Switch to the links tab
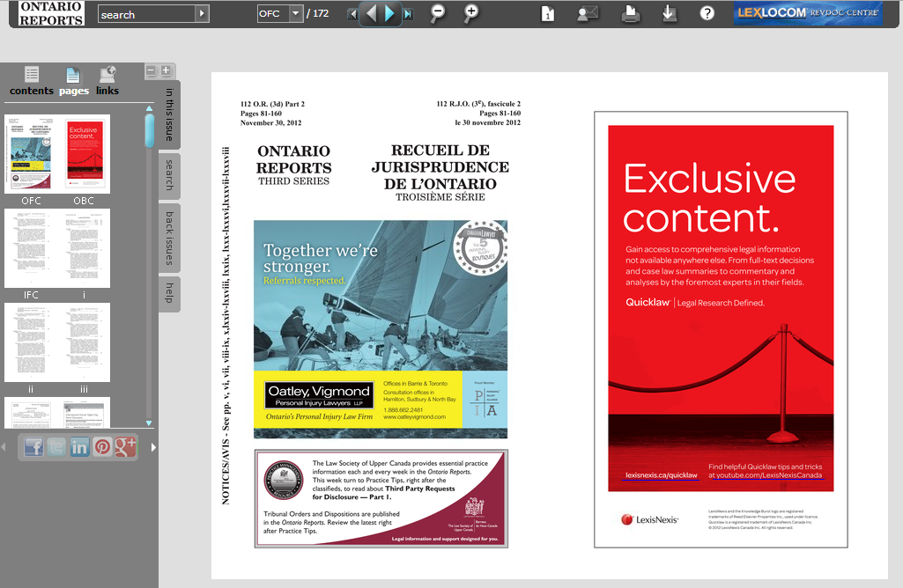 click(107, 81)
